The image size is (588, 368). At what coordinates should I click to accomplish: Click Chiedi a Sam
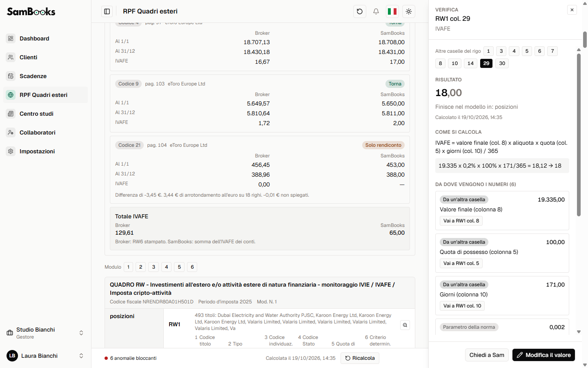(x=487, y=355)
